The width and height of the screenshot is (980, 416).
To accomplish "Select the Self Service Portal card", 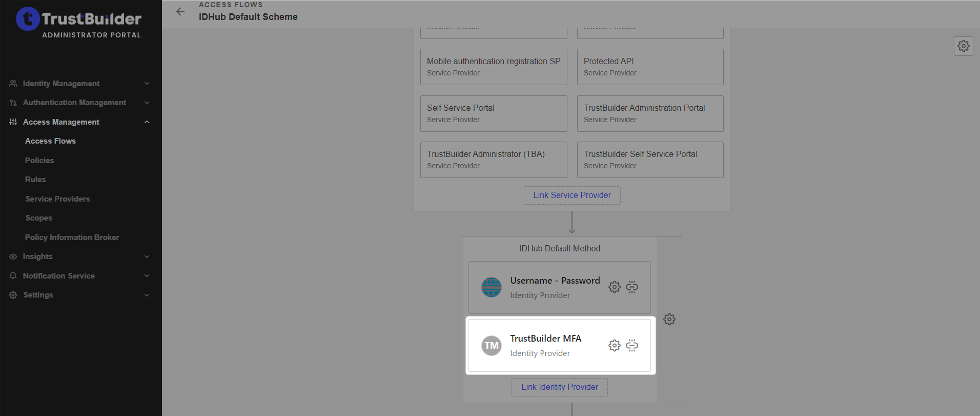I will coord(493,113).
